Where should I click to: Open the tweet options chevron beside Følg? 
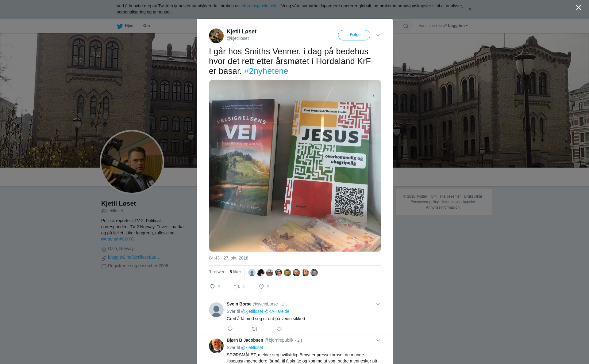[x=378, y=35]
